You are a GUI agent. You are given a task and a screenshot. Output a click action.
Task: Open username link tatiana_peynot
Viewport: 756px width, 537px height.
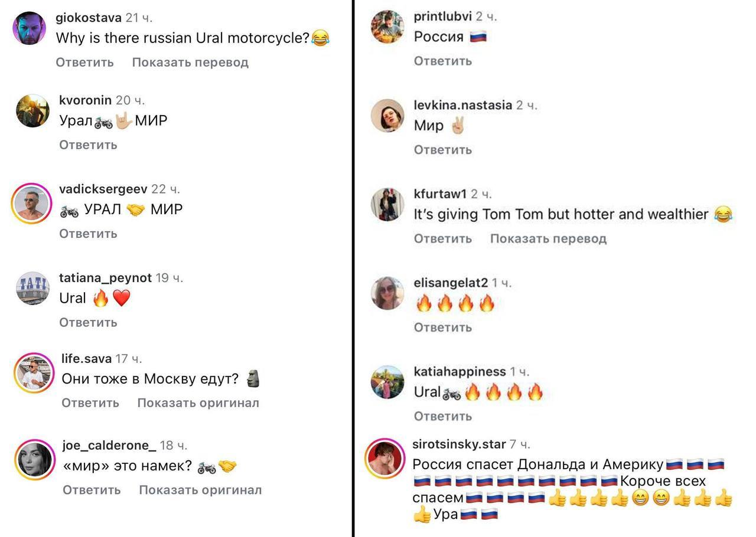105,277
